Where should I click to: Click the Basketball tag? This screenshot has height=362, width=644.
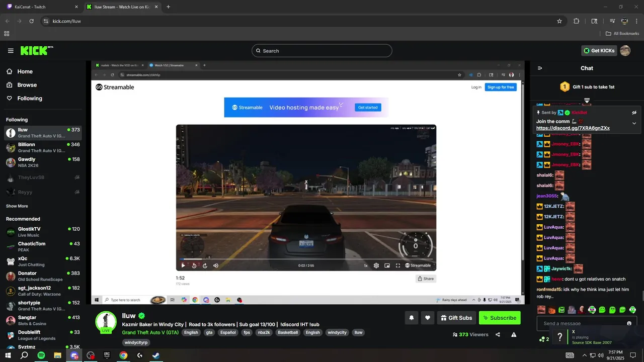tap(288, 332)
